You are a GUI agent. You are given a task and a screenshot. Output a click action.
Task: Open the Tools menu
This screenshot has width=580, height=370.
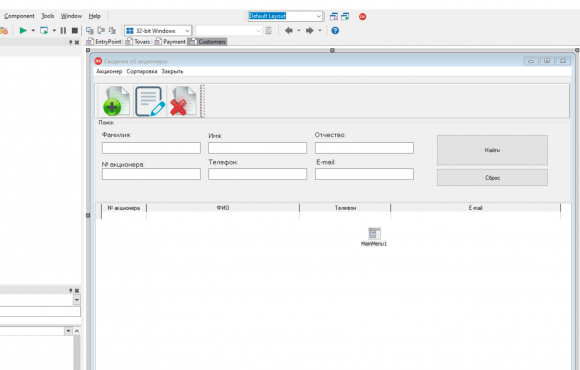click(x=48, y=16)
